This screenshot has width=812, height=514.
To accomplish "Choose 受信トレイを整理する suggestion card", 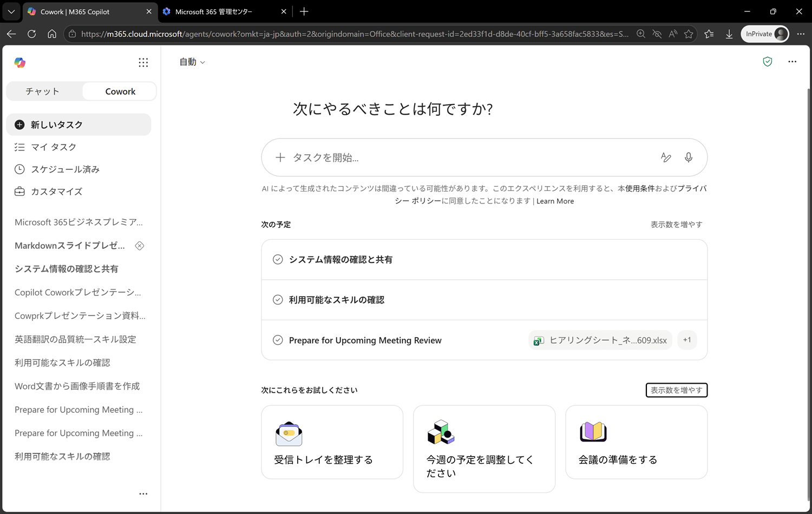I will point(332,442).
